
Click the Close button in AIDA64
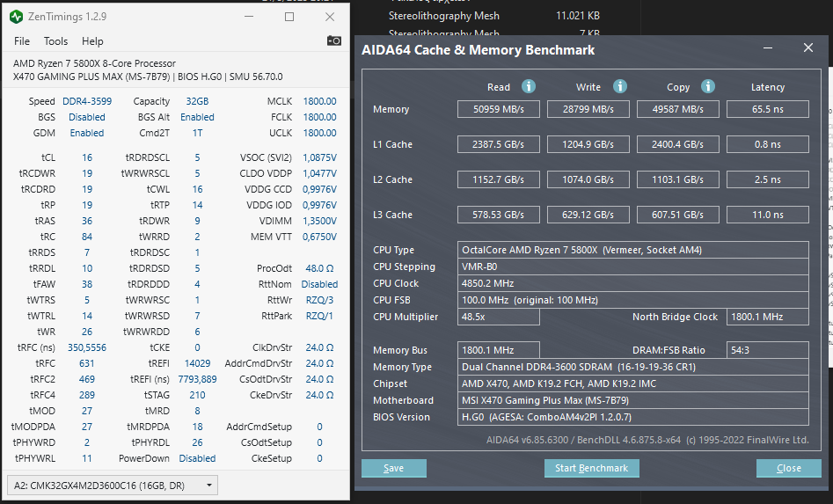point(788,468)
